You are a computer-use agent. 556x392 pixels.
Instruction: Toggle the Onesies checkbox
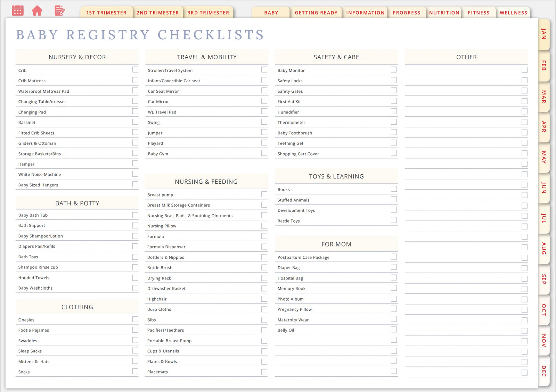135,319
